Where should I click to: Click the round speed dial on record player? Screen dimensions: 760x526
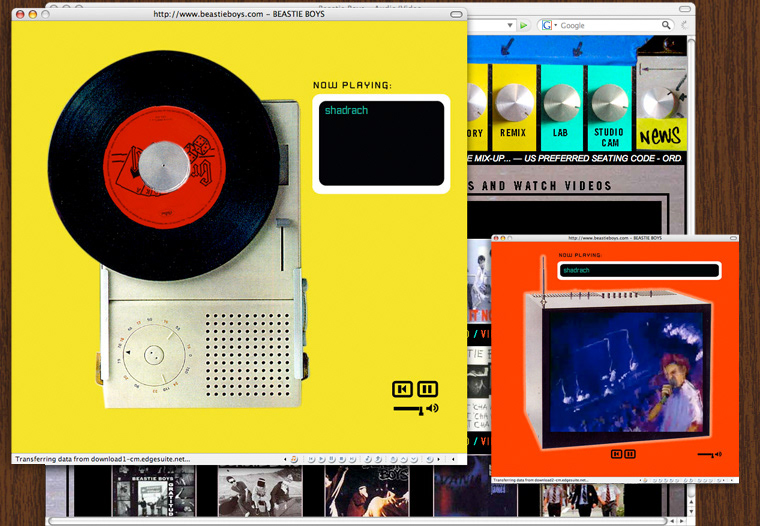[154, 355]
